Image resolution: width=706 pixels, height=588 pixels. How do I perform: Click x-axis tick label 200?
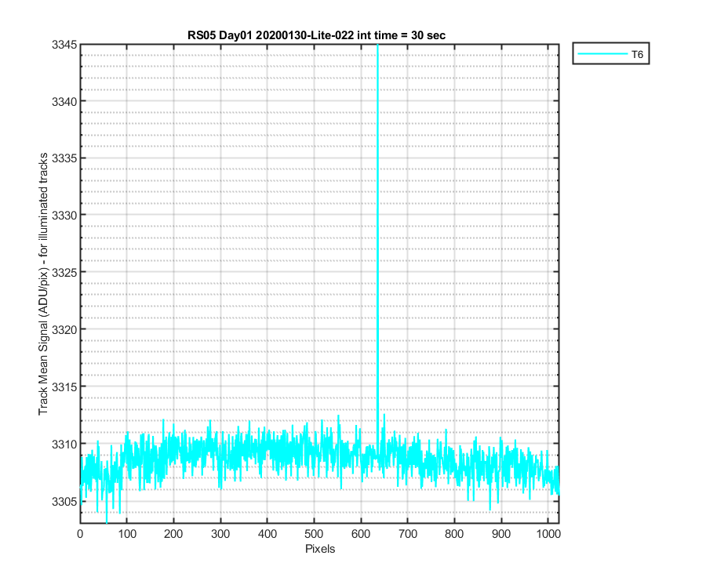pyautogui.click(x=173, y=534)
